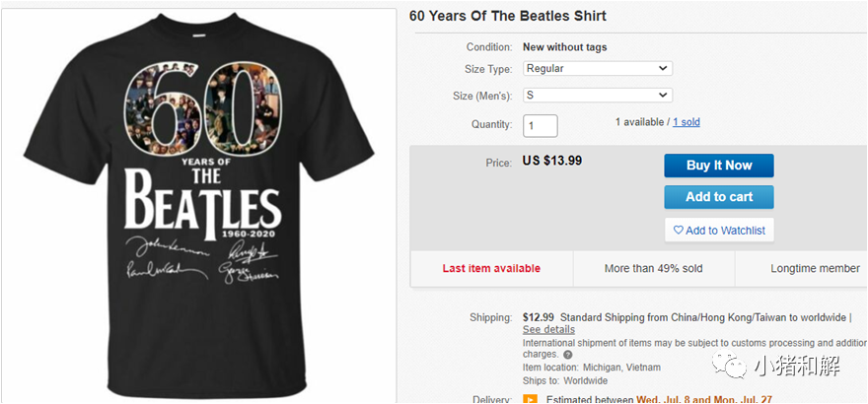Follow the See details shipping link
Image resolution: width=868 pixels, height=404 pixels.
coord(548,329)
